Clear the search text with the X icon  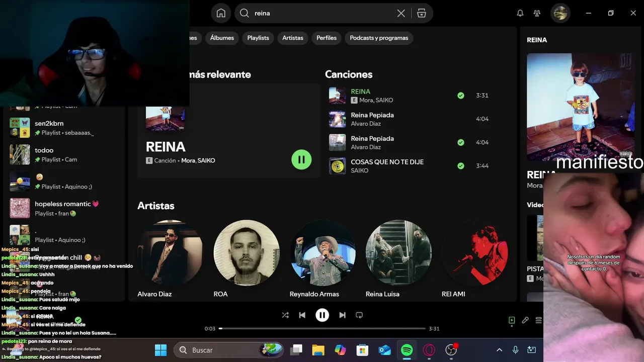(401, 14)
